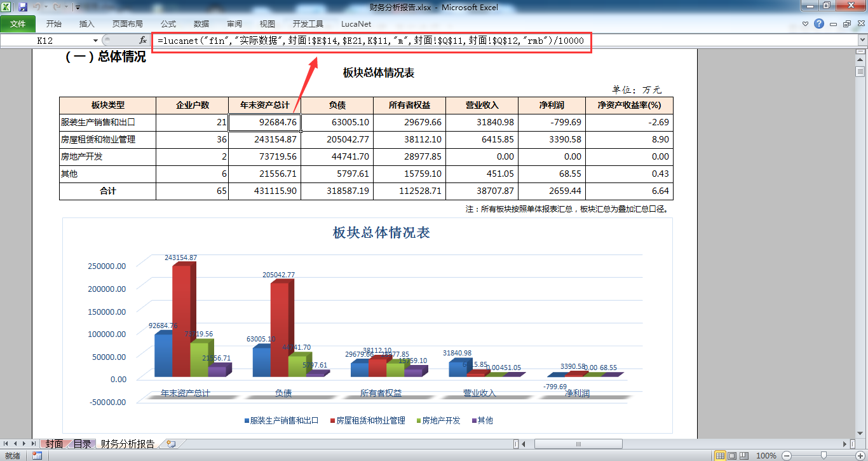The width and height of the screenshot is (868, 461).
Task: Switch to the 开始 ribbon tab
Action: [x=54, y=24]
